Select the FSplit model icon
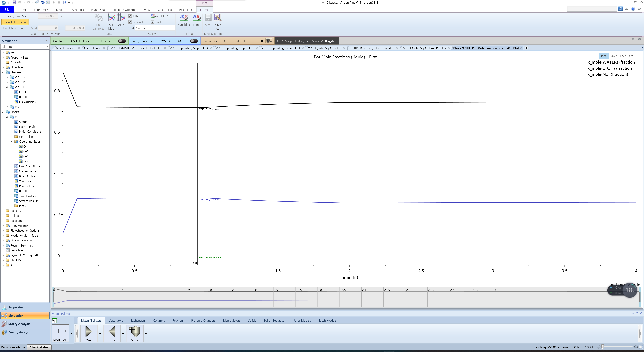Image resolution: width=644 pixels, height=352 pixels. click(112, 334)
